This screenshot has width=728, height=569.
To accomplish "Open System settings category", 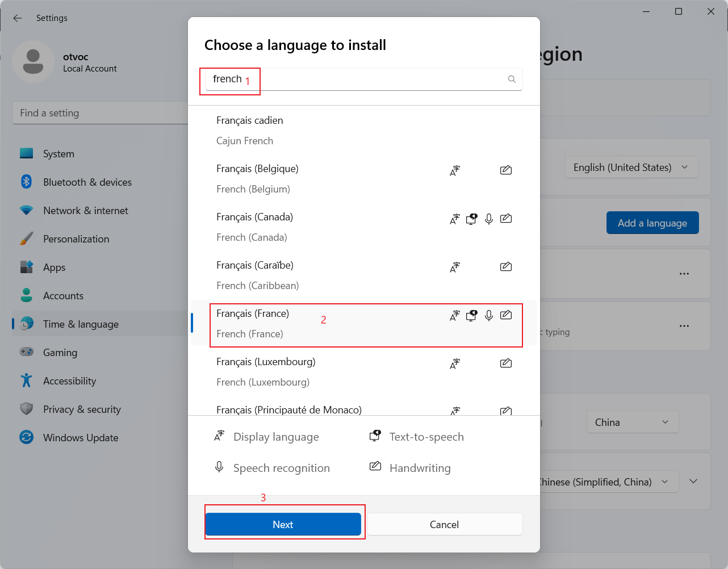I will coord(100,153).
